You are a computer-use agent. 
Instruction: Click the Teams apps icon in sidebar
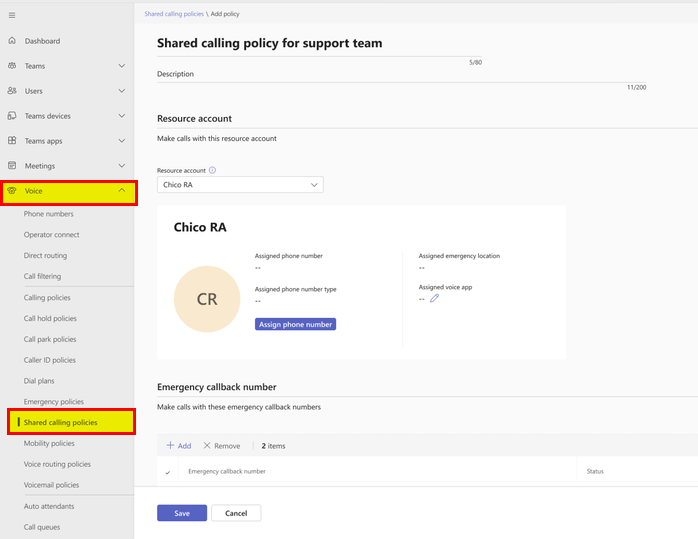click(12, 141)
